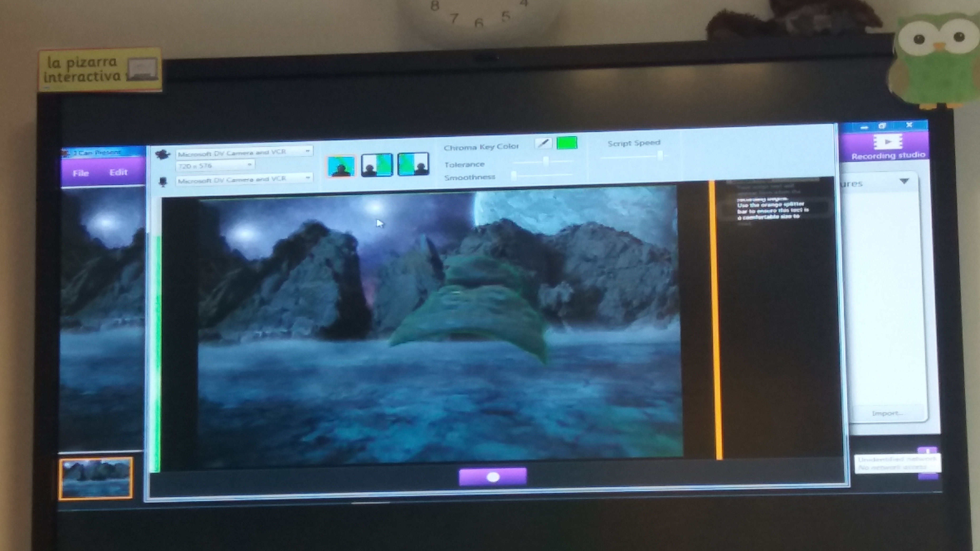The width and height of the screenshot is (980, 551).
Task: Select the presenter-left split layout thumbnail
Action: click(377, 165)
